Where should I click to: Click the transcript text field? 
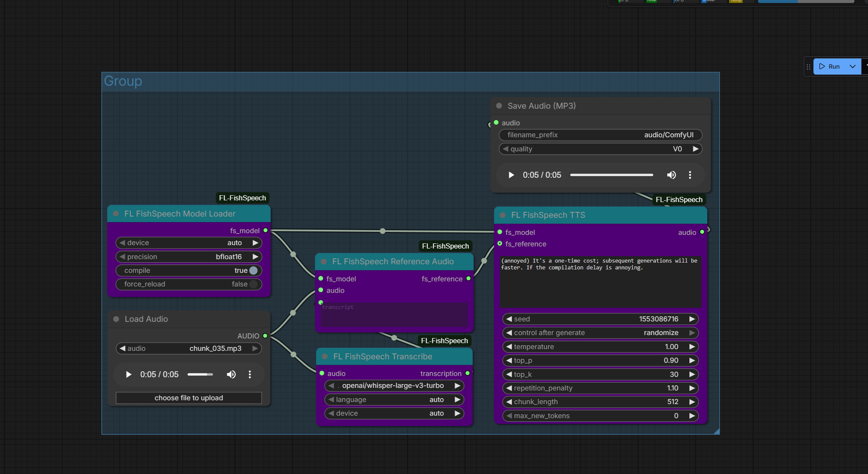394,315
